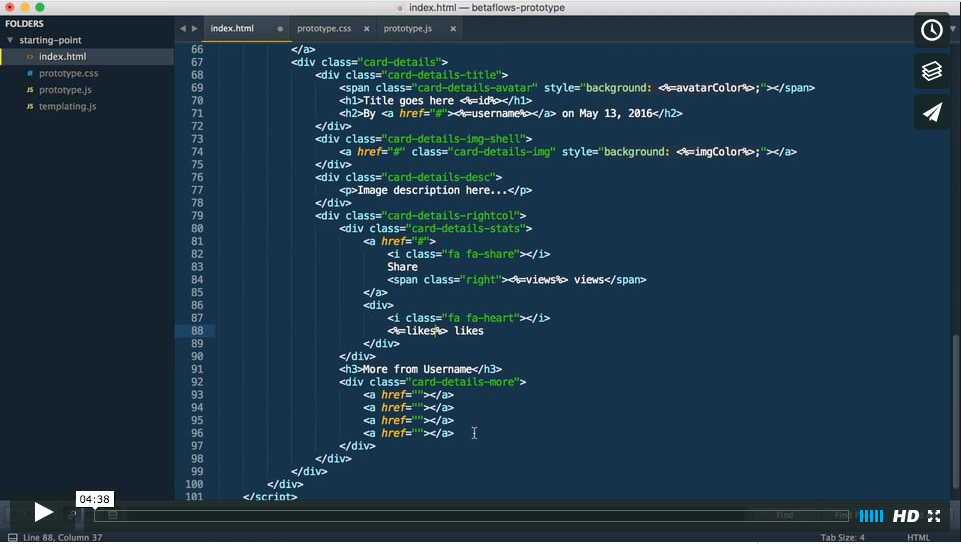Click the HTML file icon beside index.html
Viewport: 961px width, 544px height.
[x=29, y=56]
